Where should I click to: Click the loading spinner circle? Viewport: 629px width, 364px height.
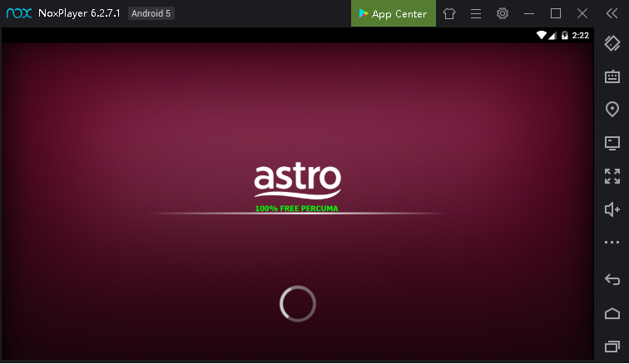[298, 303]
